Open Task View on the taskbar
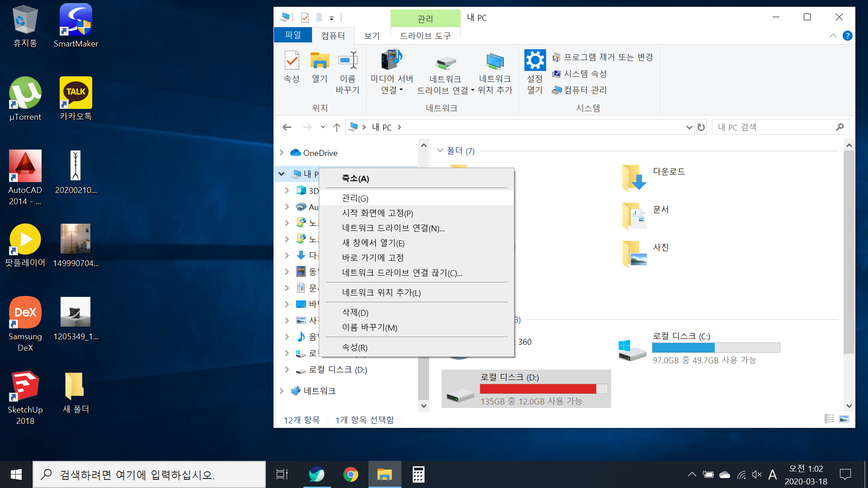The width and height of the screenshot is (868, 488). pyautogui.click(x=282, y=474)
